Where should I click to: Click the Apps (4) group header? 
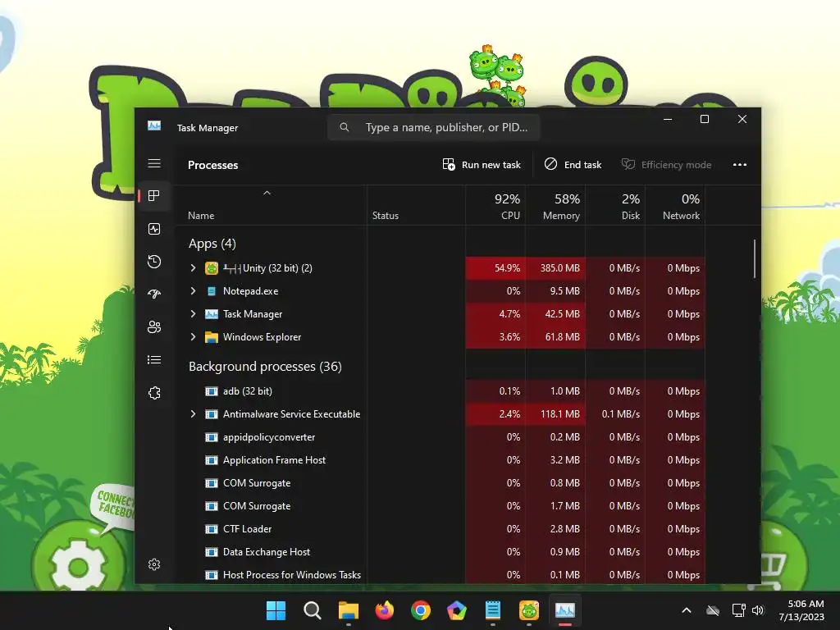[212, 244]
